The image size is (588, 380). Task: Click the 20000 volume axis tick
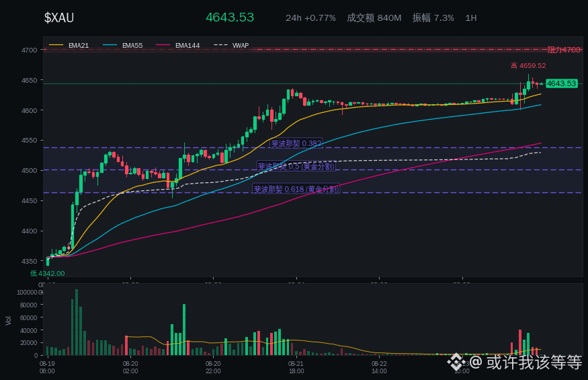click(x=28, y=343)
